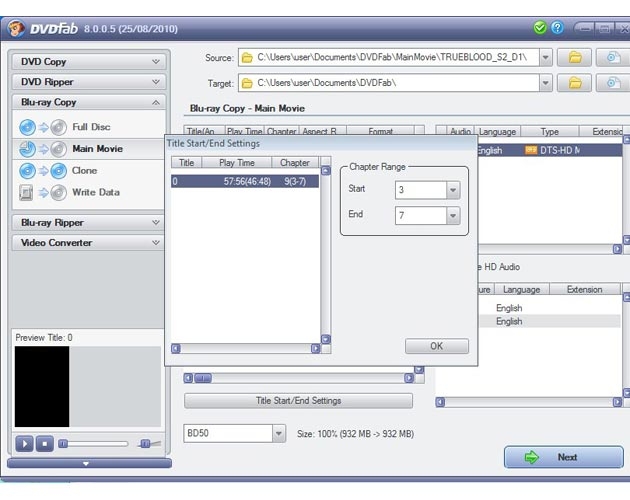This screenshot has height=500, width=630.
Task: Collapse sidebar with bottom arrow bar
Action: pyautogui.click(x=89, y=463)
